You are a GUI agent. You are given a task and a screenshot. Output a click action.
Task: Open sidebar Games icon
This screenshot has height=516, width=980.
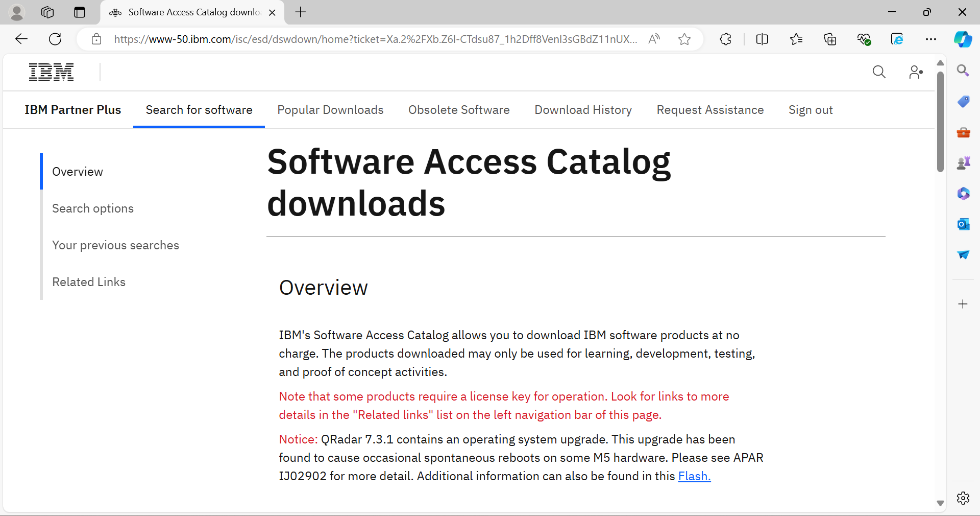pyautogui.click(x=963, y=163)
